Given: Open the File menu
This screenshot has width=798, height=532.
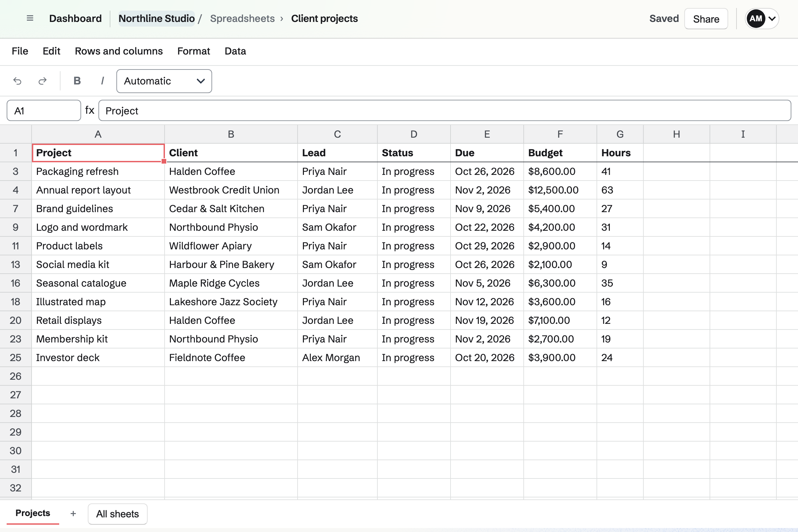Looking at the screenshot, I should tap(20, 51).
